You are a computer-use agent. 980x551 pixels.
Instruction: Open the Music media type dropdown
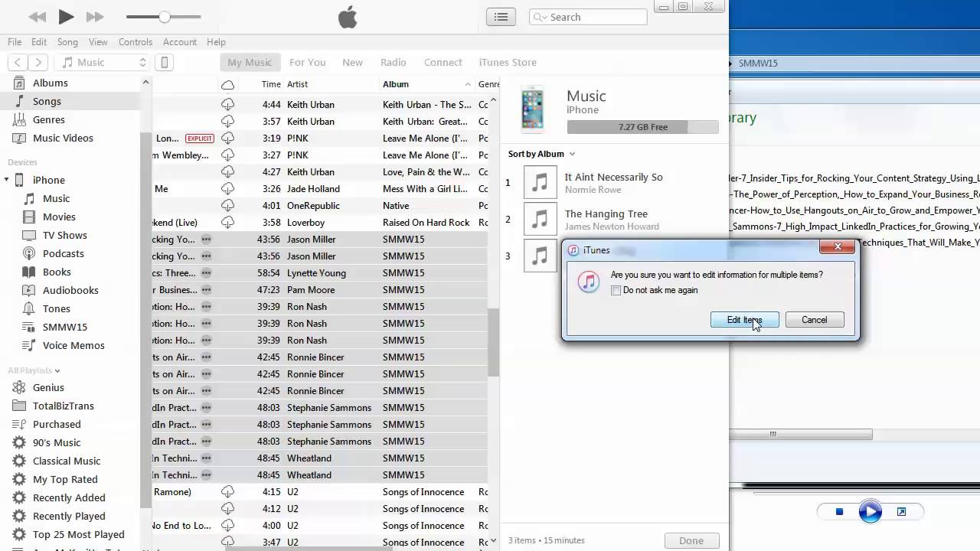click(103, 63)
